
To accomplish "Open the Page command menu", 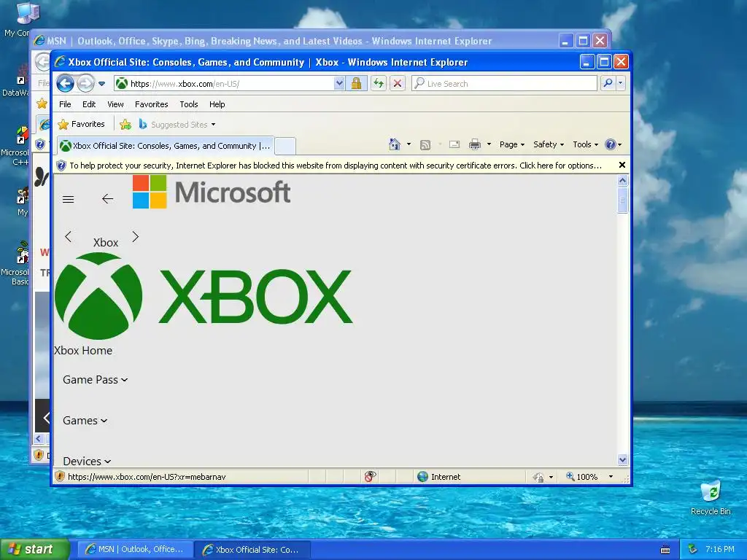I will (x=511, y=144).
